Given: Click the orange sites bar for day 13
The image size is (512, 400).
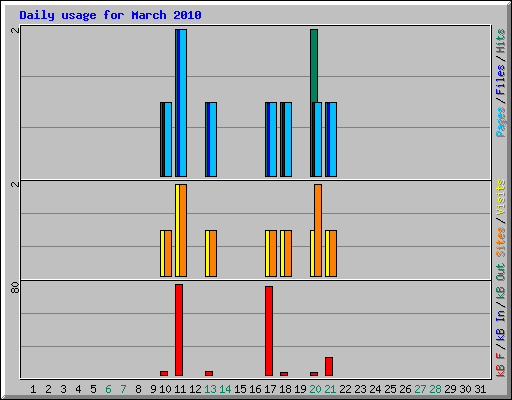Looking at the screenshot, I should point(213,253).
